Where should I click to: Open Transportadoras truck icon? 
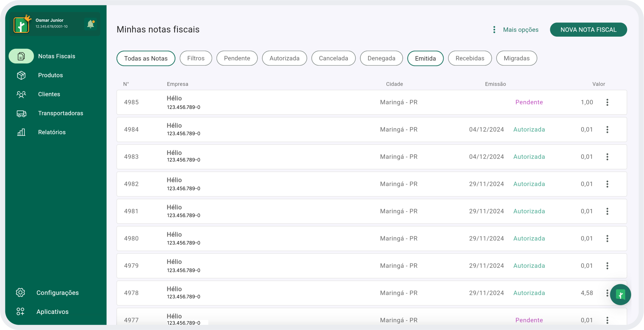tap(21, 113)
